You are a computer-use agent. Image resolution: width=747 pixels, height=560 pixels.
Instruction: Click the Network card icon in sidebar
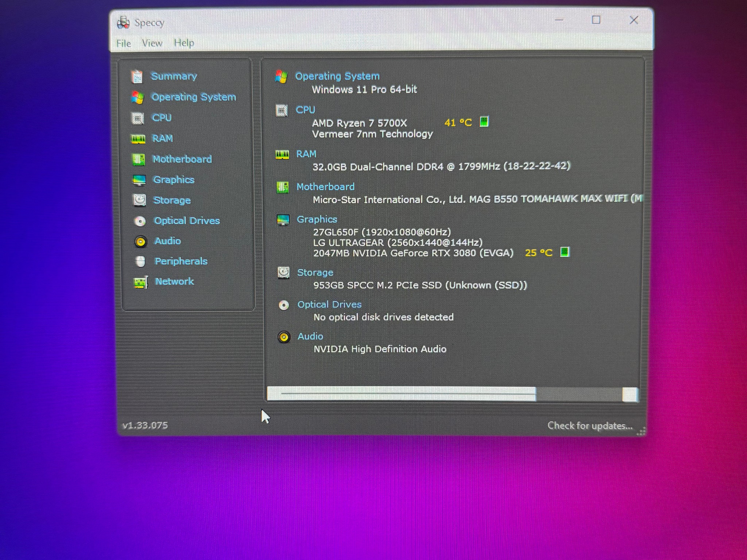[x=141, y=282]
